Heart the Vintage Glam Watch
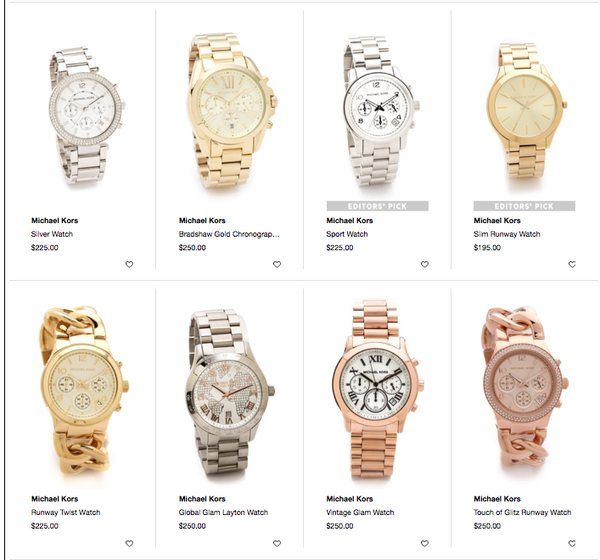 click(424, 543)
